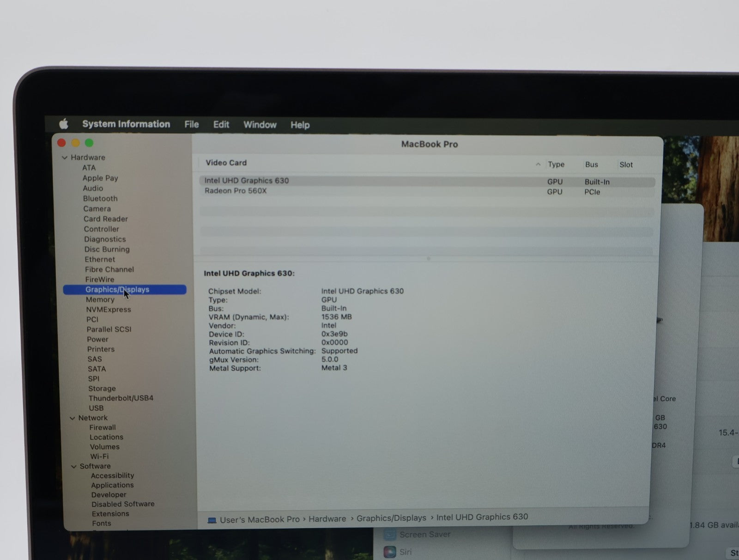Collapse the Software section chevron
The width and height of the screenshot is (739, 560).
74,467
